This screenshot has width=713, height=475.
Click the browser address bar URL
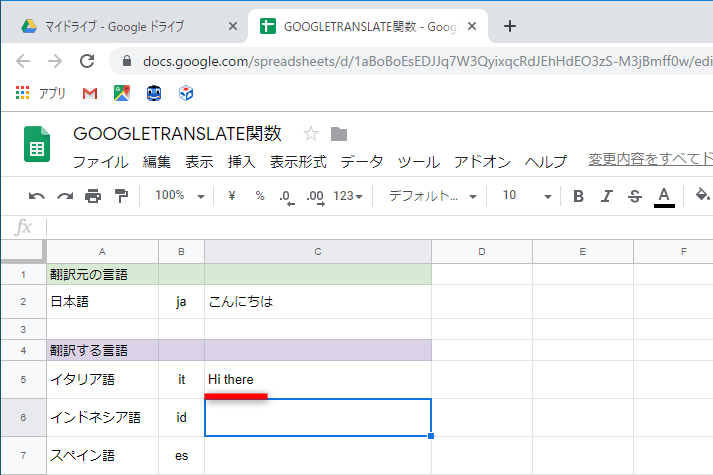point(427,61)
